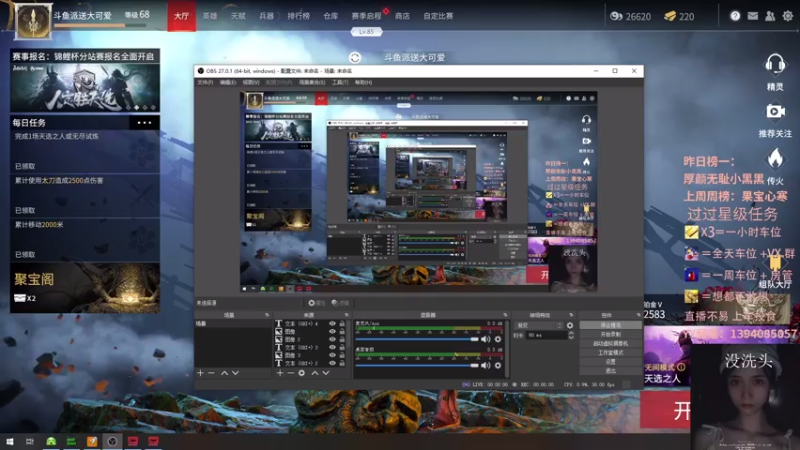
Task: Click 属性 properties button above OBS docks
Action: click(x=316, y=303)
